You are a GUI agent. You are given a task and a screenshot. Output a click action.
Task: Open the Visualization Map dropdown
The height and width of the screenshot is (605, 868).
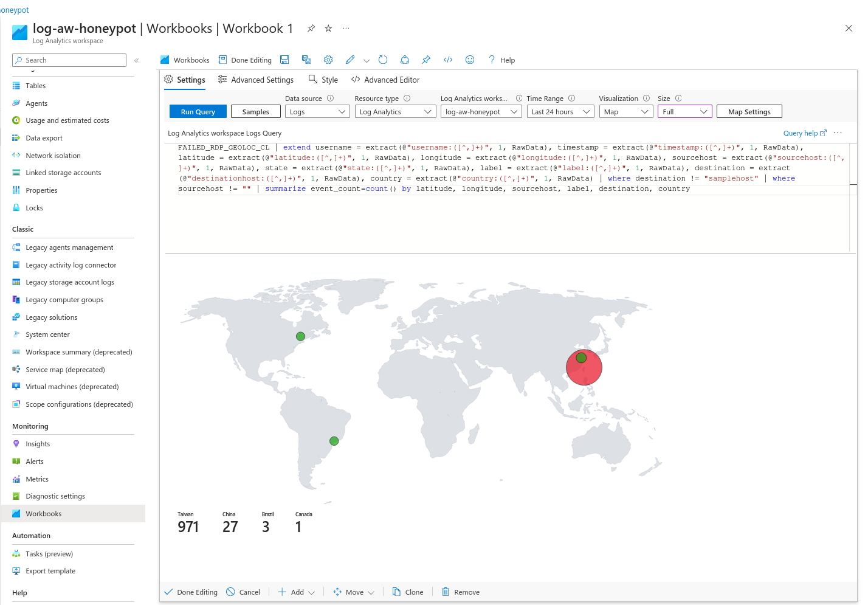pos(626,112)
